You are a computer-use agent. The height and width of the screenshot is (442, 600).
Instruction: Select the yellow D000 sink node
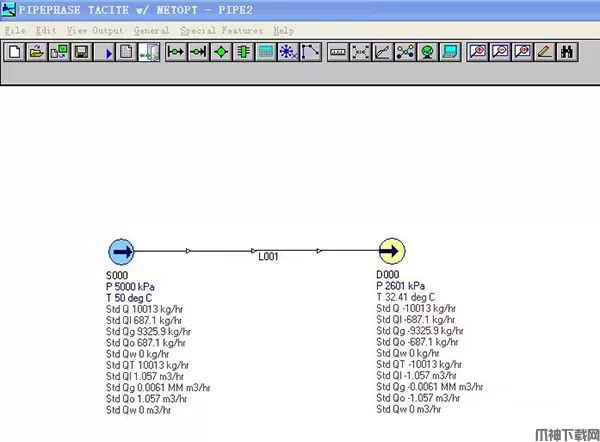392,251
